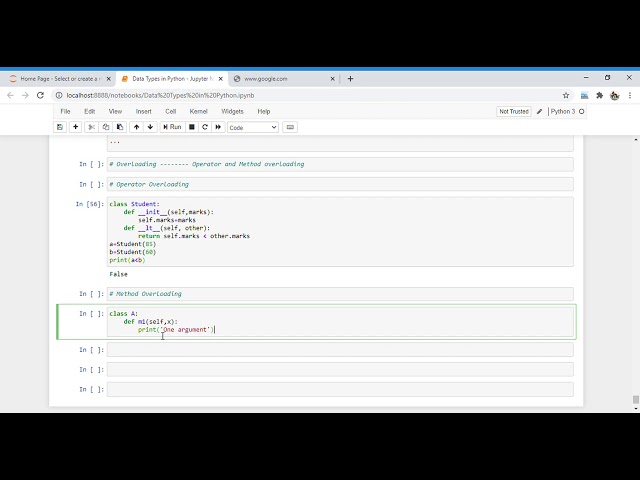The height and width of the screenshot is (480, 640).
Task: Click the collapsed output ellipsis at top
Action: [115, 142]
